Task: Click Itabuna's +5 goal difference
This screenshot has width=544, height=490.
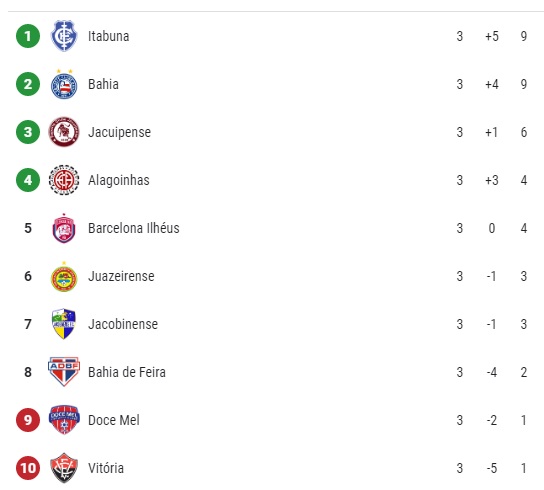Action: tap(492, 36)
